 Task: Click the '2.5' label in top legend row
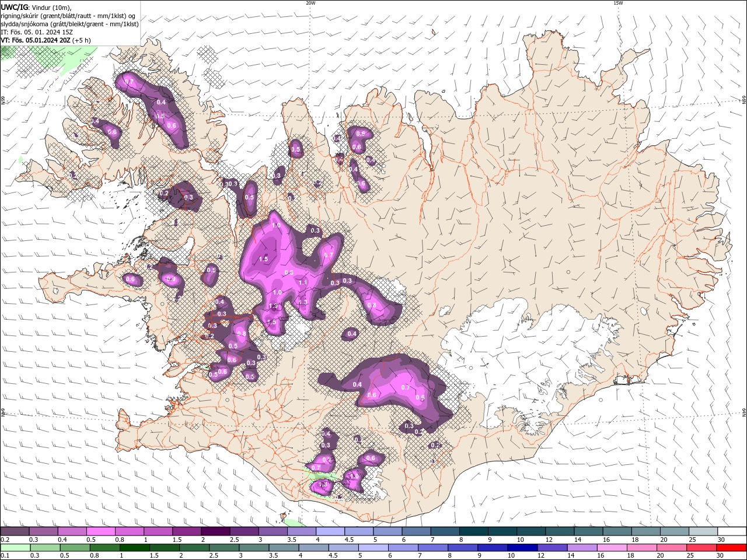(235, 540)
